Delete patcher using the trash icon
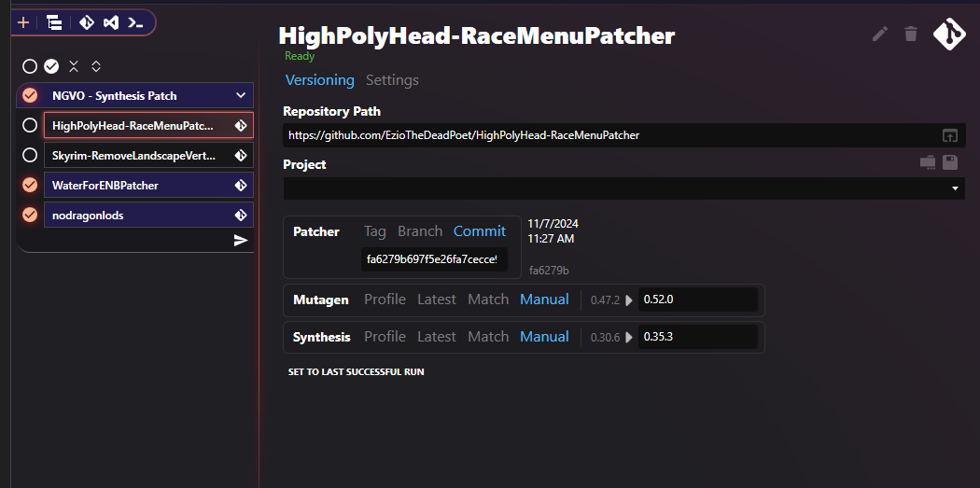The width and height of the screenshot is (980, 488). click(911, 34)
